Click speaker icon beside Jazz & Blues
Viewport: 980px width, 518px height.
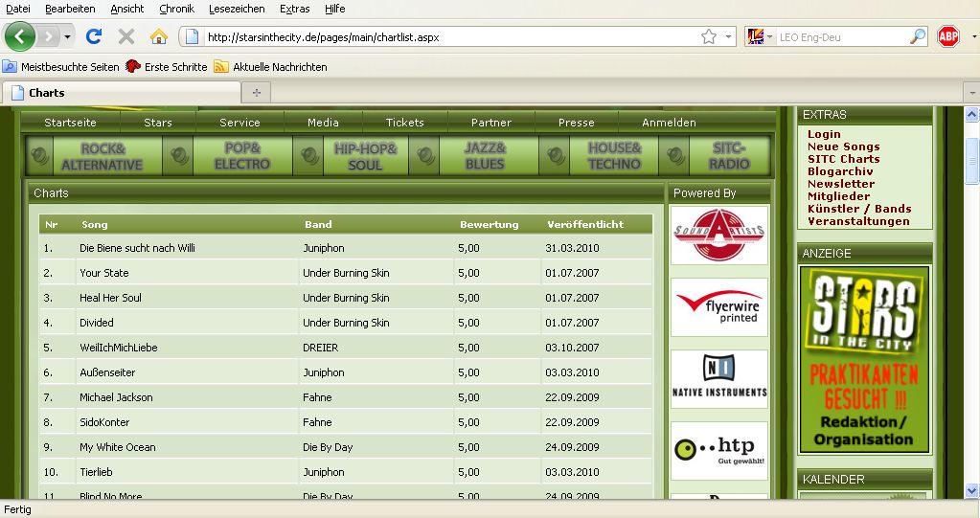pos(425,155)
